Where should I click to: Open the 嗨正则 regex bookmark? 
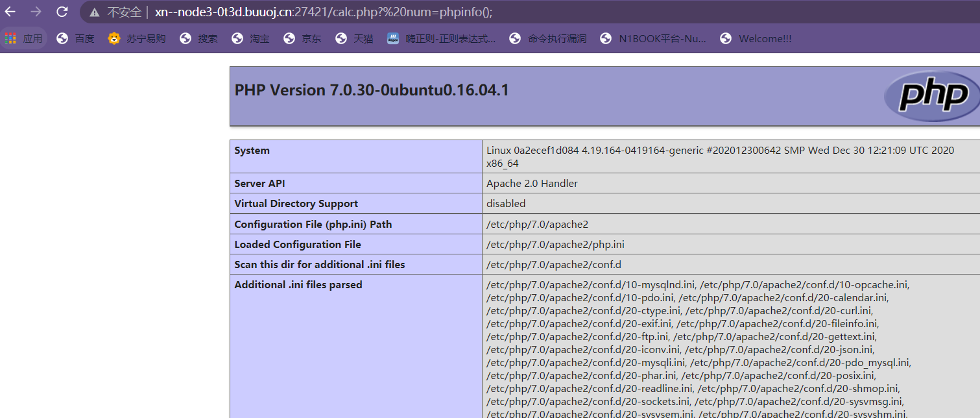(x=442, y=39)
